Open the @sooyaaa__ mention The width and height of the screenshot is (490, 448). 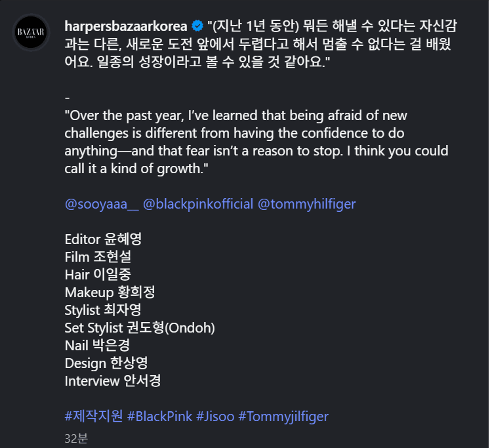[x=102, y=203]
